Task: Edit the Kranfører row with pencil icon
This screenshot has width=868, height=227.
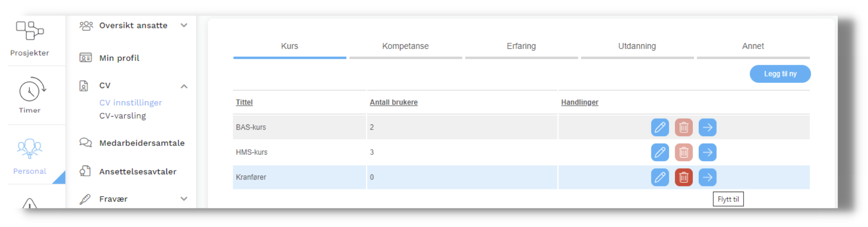Action: click(660, 177)
